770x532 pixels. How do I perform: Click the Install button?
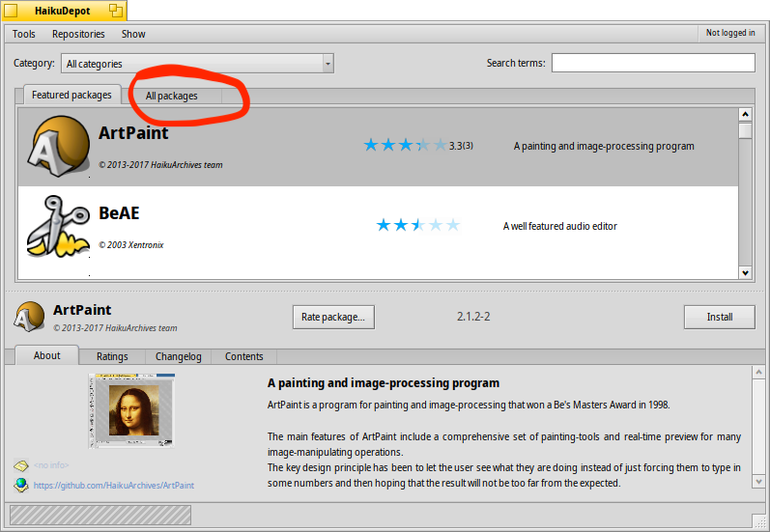720,317
